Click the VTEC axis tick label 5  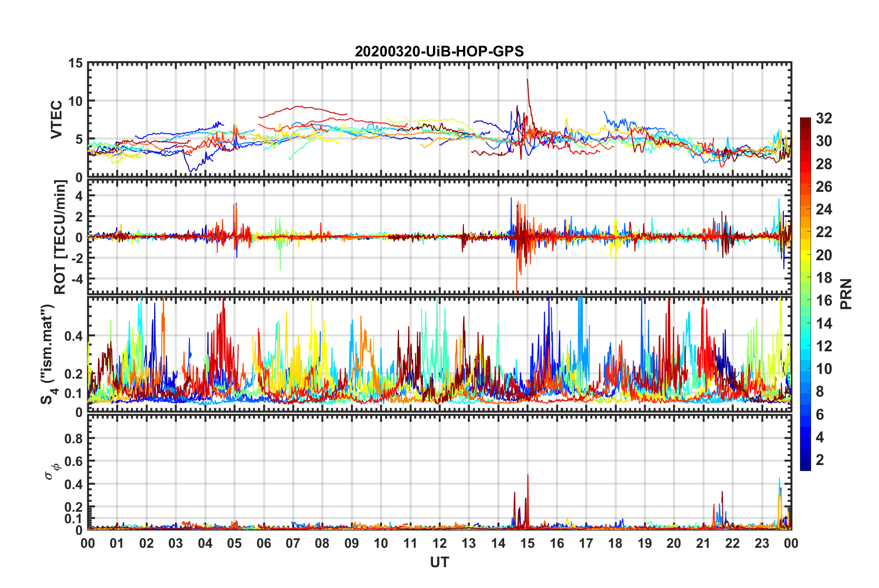coord(79,140)
